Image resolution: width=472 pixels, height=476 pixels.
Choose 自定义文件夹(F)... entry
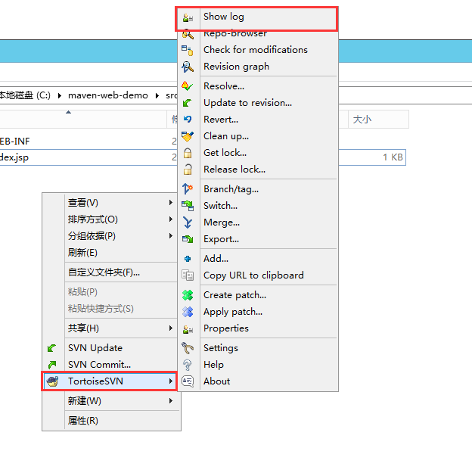[111, 272]
